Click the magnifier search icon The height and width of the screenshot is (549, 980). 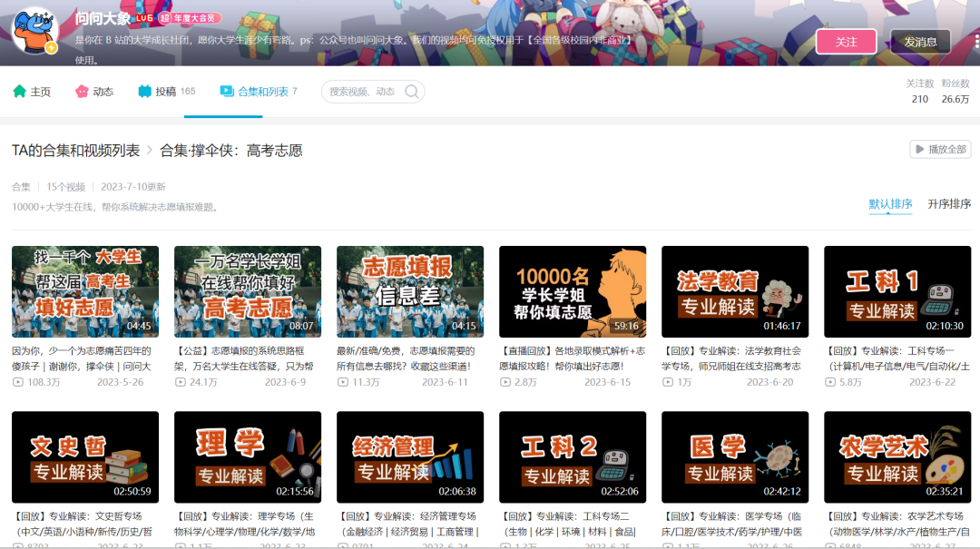[x=411, y=92]
